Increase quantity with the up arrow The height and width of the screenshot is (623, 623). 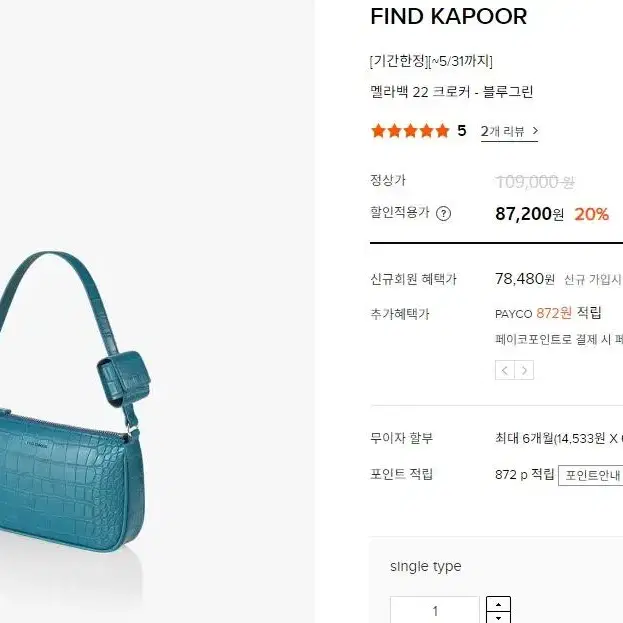(498, 604)
